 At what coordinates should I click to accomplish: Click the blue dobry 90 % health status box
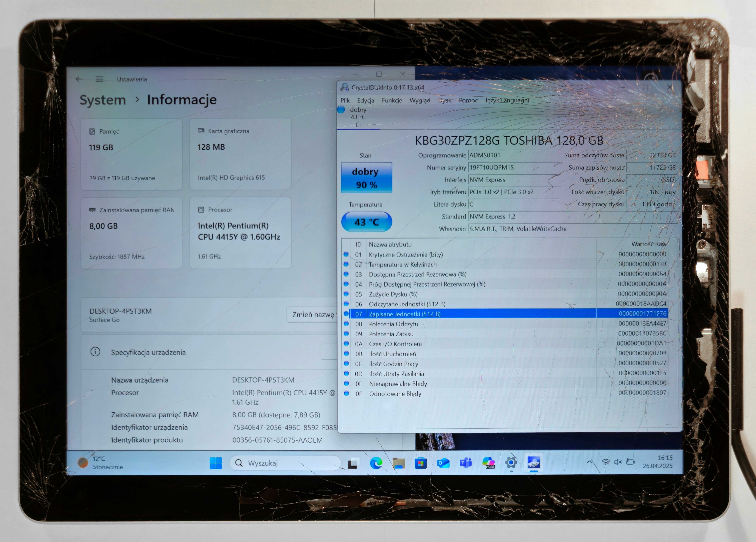pos(366,178)
